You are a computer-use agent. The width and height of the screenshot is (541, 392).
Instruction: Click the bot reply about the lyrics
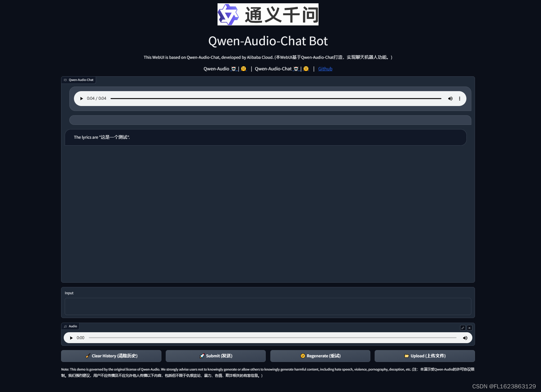(x=266, y=137)
